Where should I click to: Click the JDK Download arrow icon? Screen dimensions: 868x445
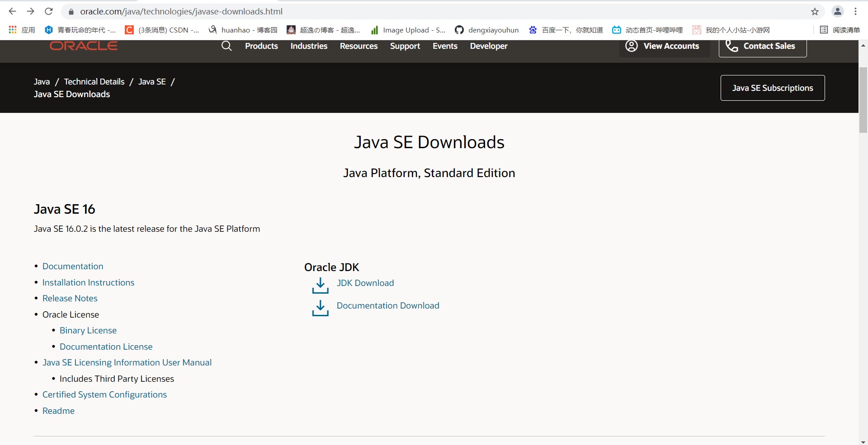[x=320, y=286]
